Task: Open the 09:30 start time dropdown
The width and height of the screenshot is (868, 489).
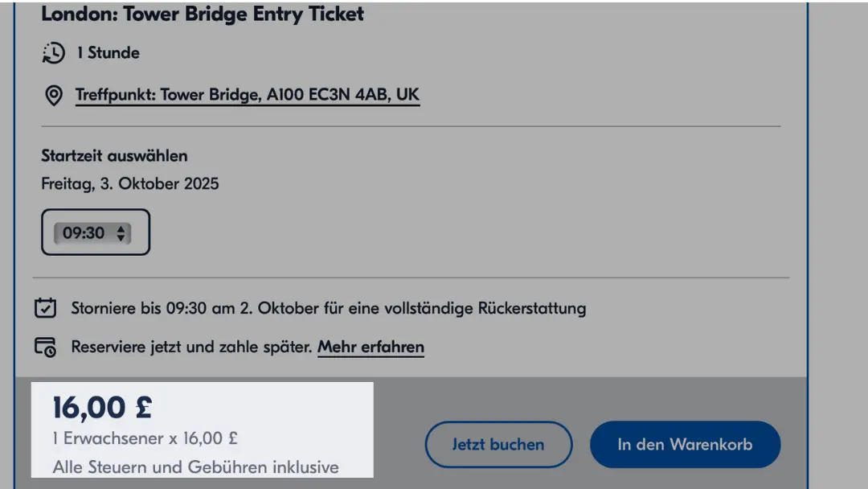Action: 95,232
